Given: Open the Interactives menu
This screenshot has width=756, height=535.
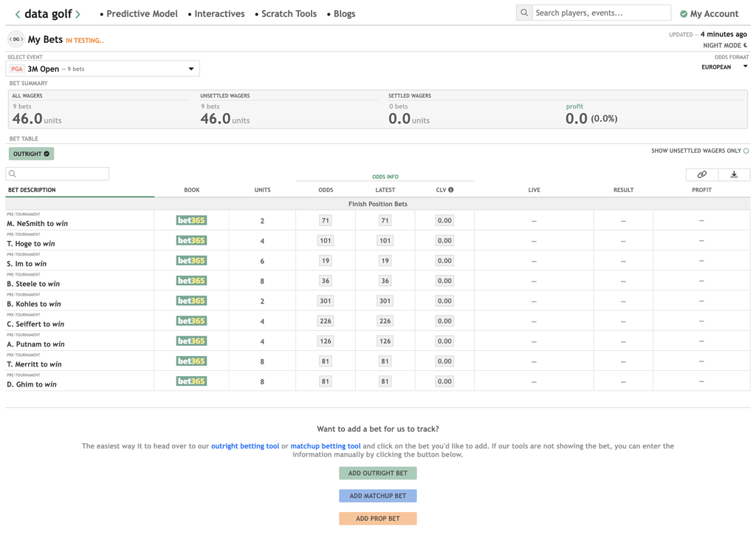Looking at the screenshot, I should click(217, 13).
